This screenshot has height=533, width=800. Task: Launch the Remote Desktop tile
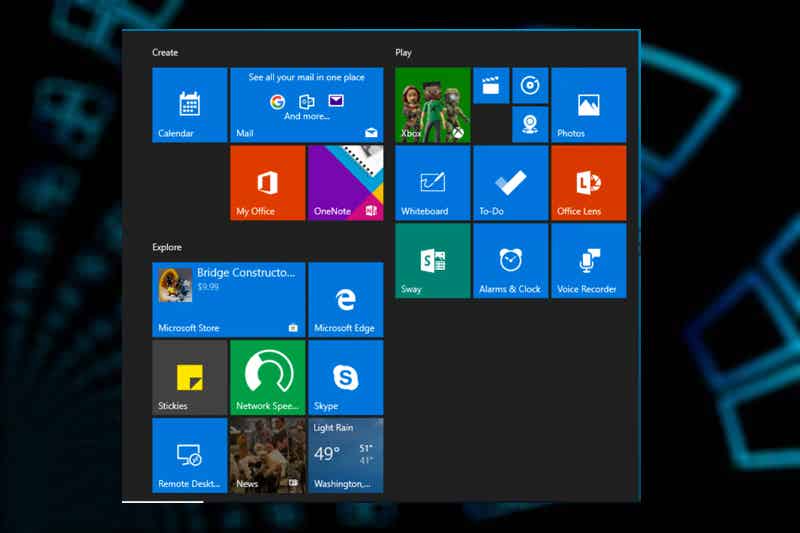[190, 456]
